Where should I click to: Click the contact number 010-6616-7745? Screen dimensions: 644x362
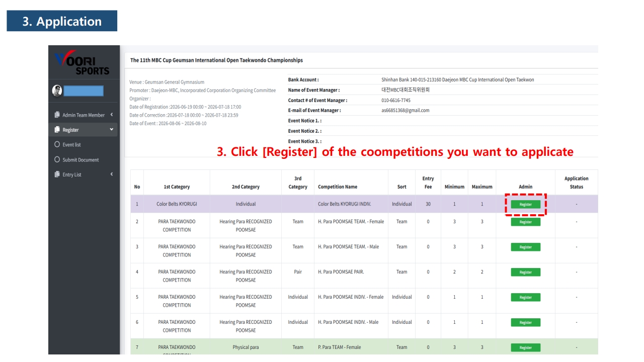(395, 101)
